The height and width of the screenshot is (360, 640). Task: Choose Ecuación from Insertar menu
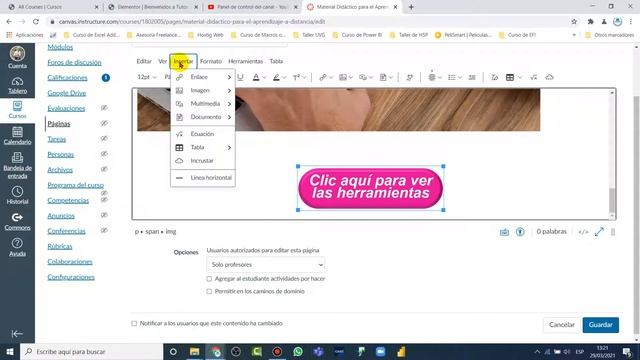tap(203, 134)
